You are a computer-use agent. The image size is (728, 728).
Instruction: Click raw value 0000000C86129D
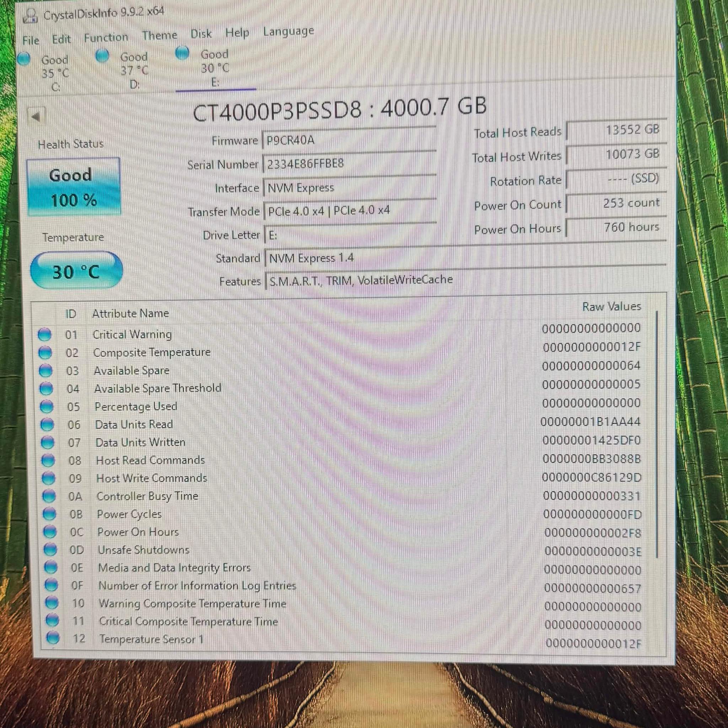(591, 477)
